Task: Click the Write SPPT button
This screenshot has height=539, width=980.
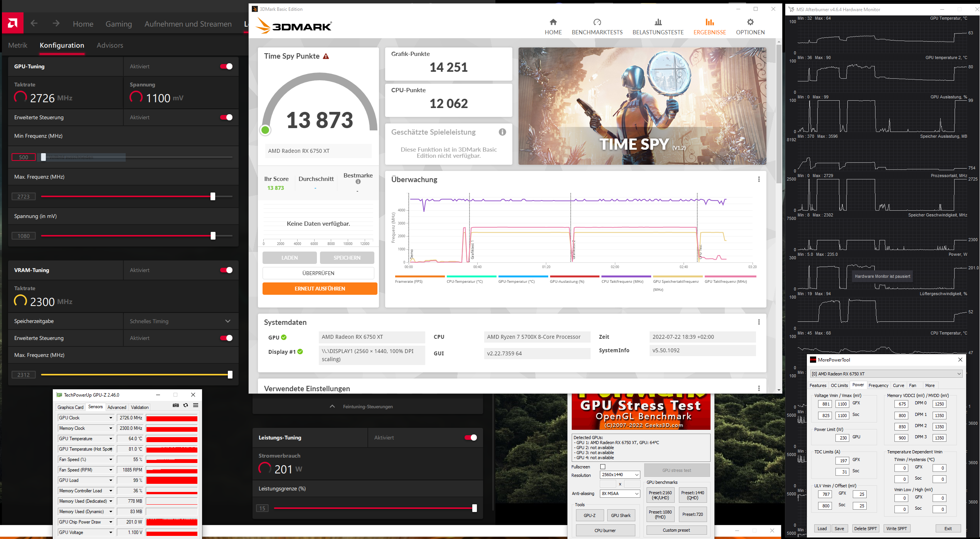Action: point(896,529)
